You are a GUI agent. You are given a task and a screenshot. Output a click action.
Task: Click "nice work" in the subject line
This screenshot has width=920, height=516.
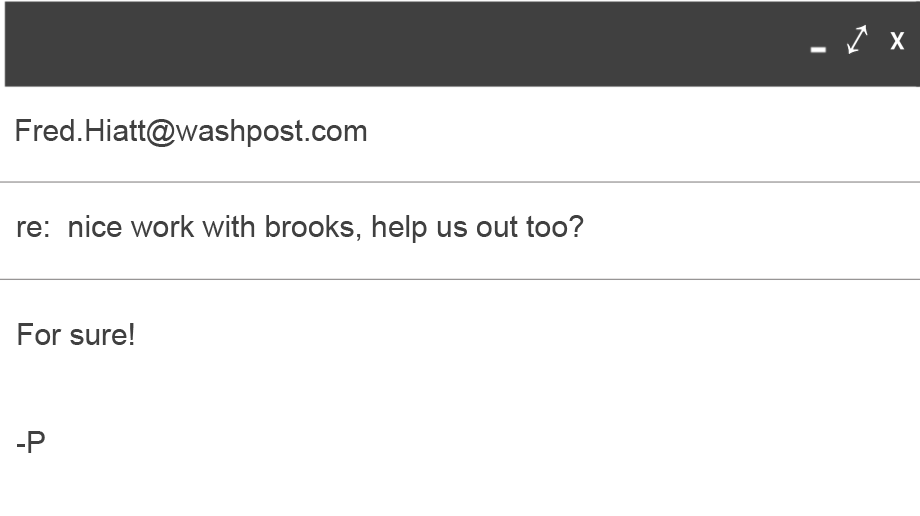[x=131, y=228]
